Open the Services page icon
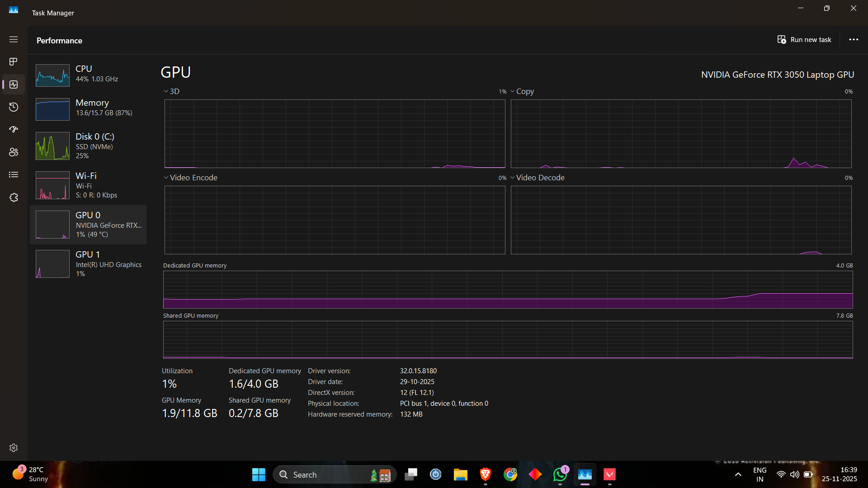Image resolution: width=868 pixels, height=488 pixels. [14, 197]
